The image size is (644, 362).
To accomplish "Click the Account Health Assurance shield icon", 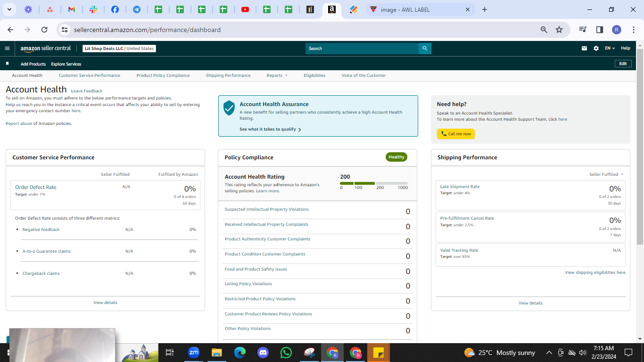I will pyautogui.click(x=229, y=108).
